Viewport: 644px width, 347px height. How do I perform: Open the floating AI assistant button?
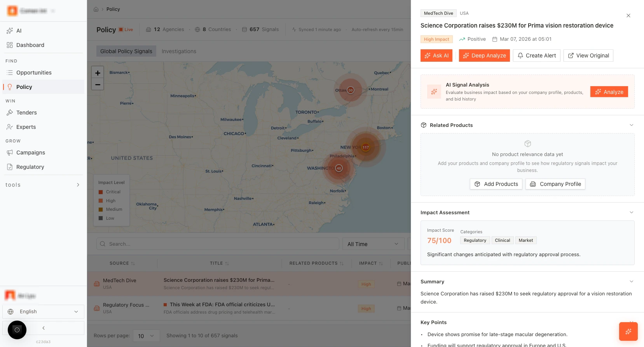[x=628, y=331]
